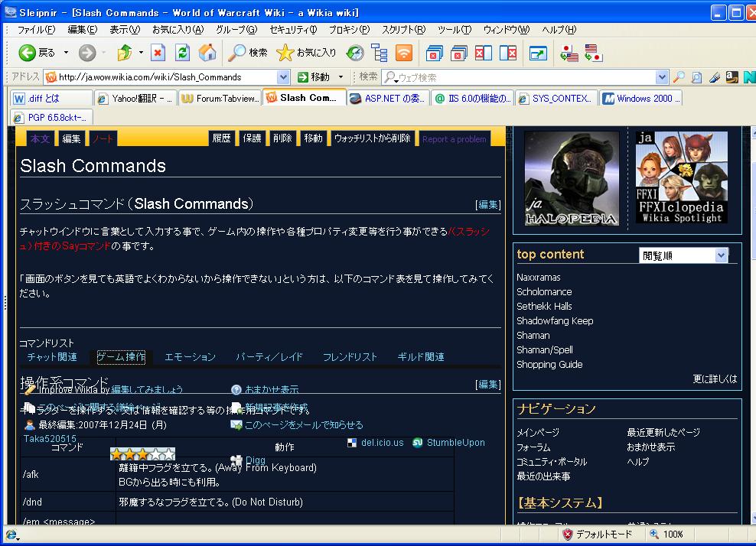Stop loading with the red X page icon
This screenshot has width=756, height=546.
point(158,53)
